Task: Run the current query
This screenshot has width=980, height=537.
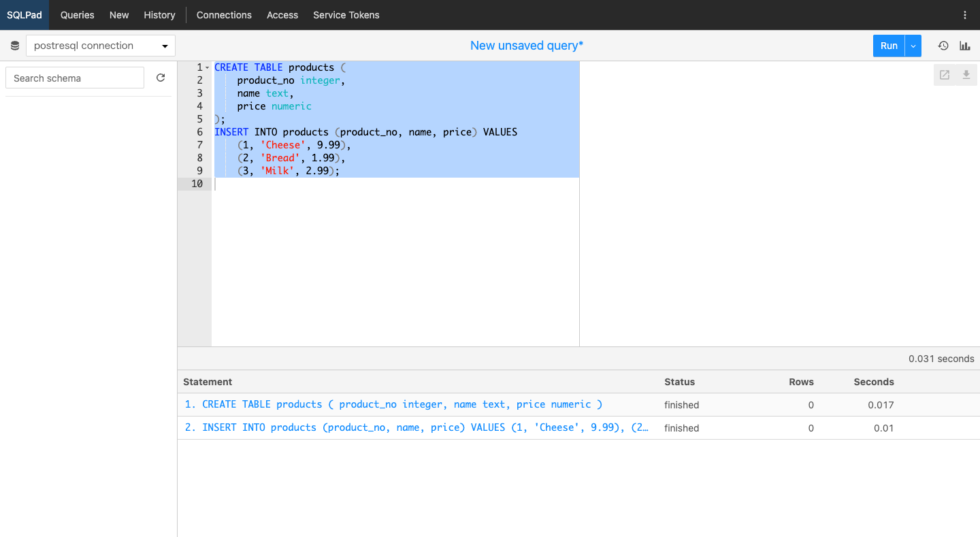Action: 889,46
